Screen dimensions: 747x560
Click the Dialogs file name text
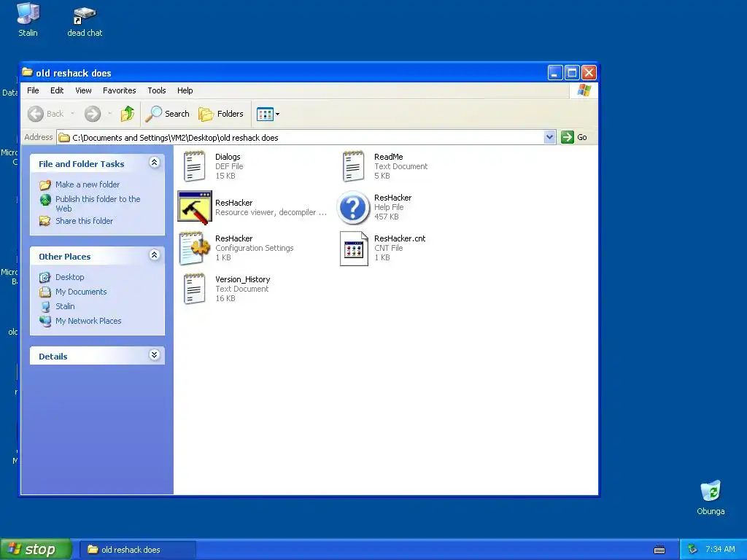(228, 157)
